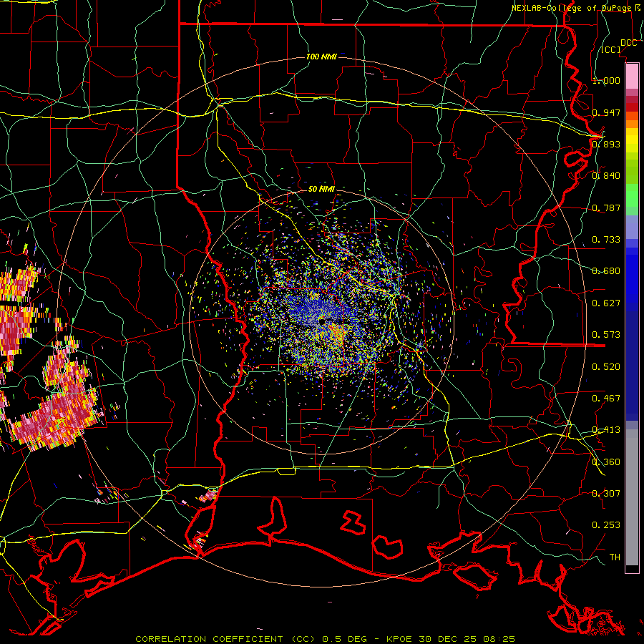Screen dimensions: 644x644
Task: Click the 0.573 legend value
Action: click(x=606, y=335)
